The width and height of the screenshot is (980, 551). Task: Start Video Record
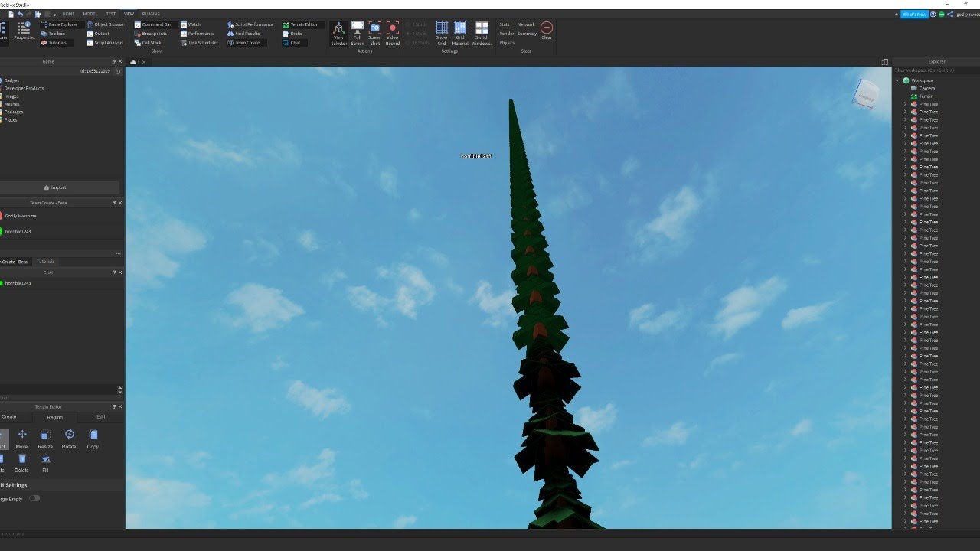click(392, 34)
